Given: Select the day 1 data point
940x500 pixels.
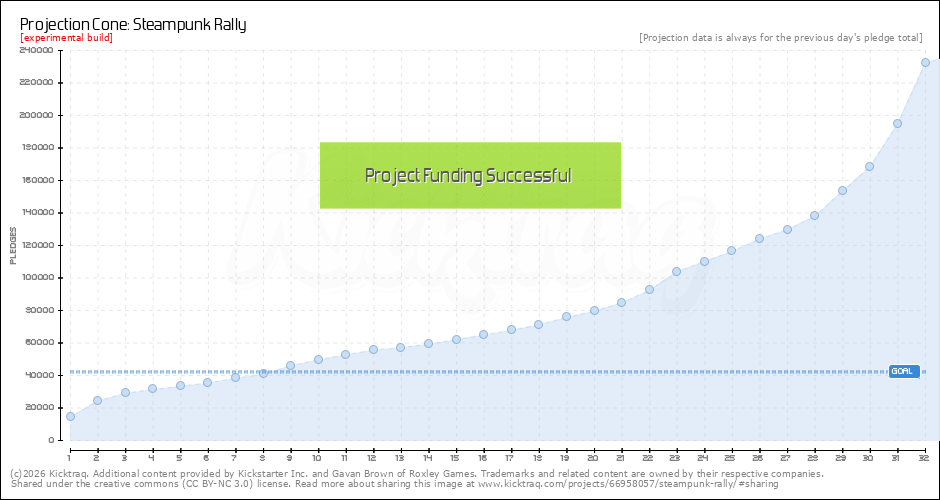Looking at the screenshot, I should [70, 416].
